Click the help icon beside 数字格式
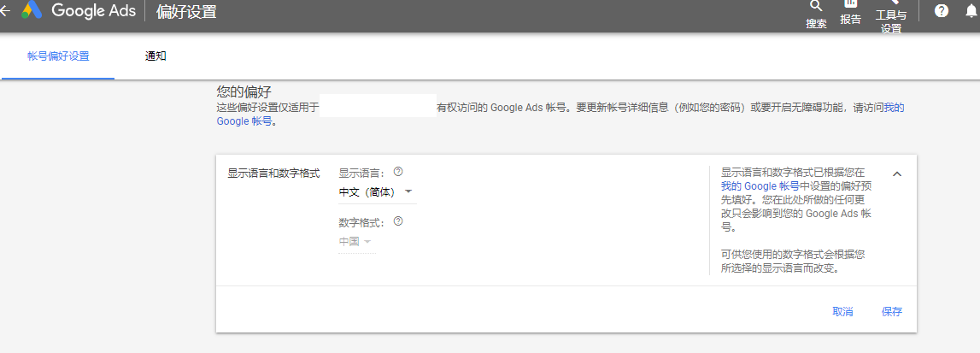The image size is (980, 353). click(x=398, y=221)
